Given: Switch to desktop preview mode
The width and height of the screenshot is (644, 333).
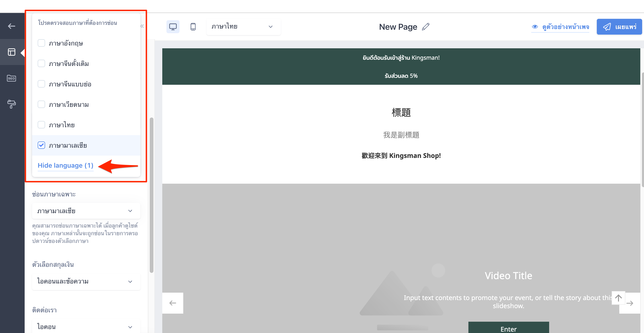Looking at the screenshot, I should click(x=173, y=26).
